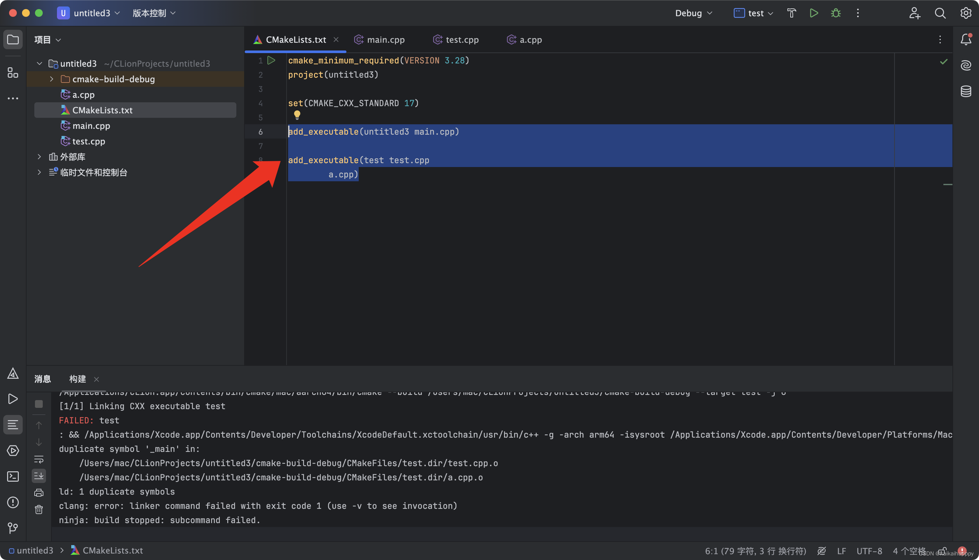Open the Database tool window icon
979x560 pixels.
tap(966, 92)
